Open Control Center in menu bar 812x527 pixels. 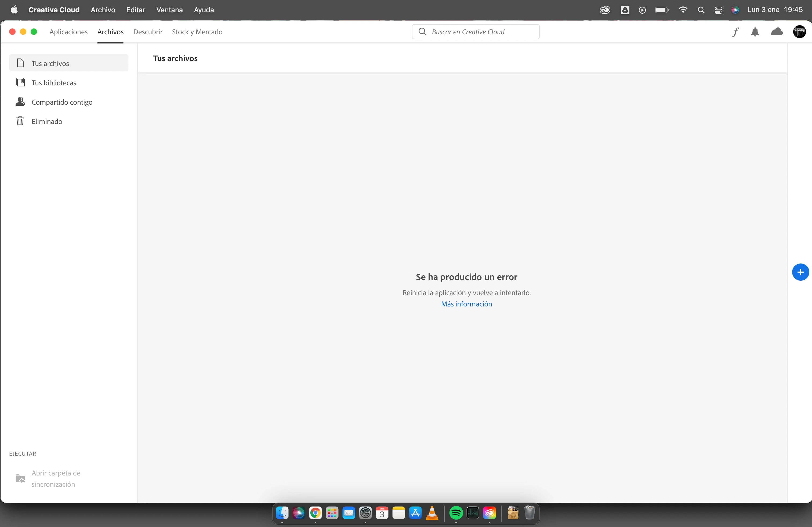pyautogui.click(x=718, y=10)
